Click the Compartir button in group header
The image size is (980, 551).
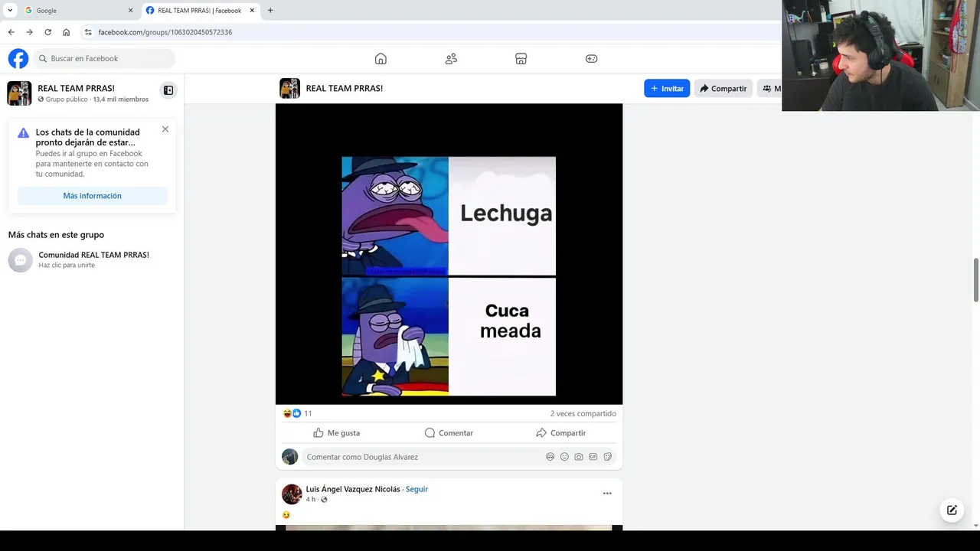click(723, 89)
